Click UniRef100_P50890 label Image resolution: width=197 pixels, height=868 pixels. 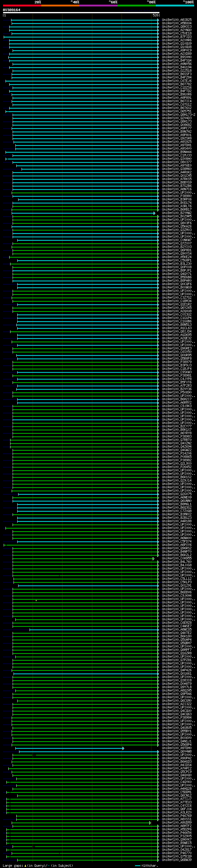[x=176, y=393]
